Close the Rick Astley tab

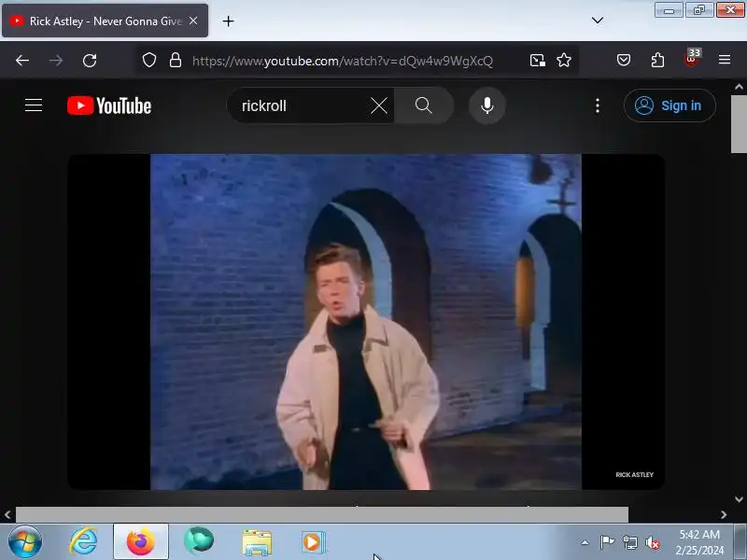193,21
